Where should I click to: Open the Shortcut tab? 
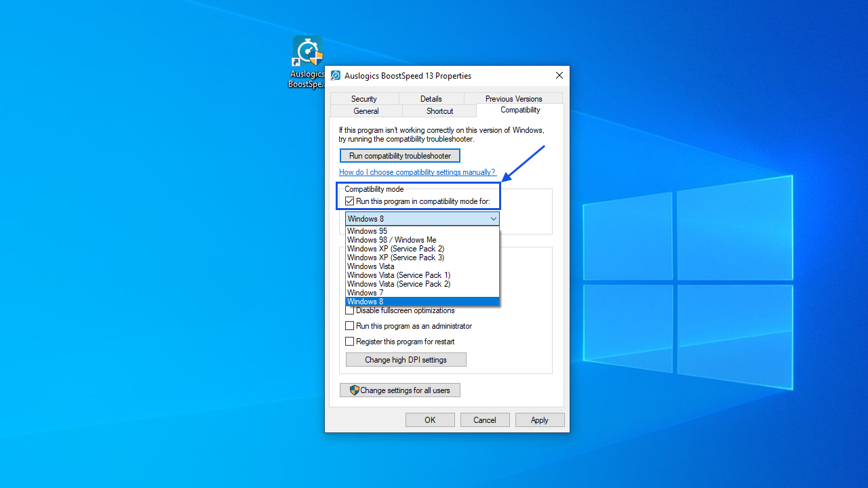click(x=439, y=111)
